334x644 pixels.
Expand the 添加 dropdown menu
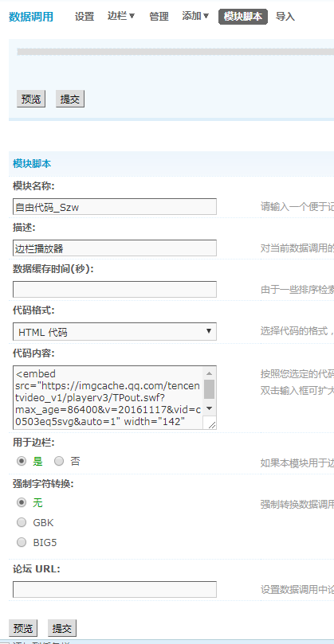195,17
